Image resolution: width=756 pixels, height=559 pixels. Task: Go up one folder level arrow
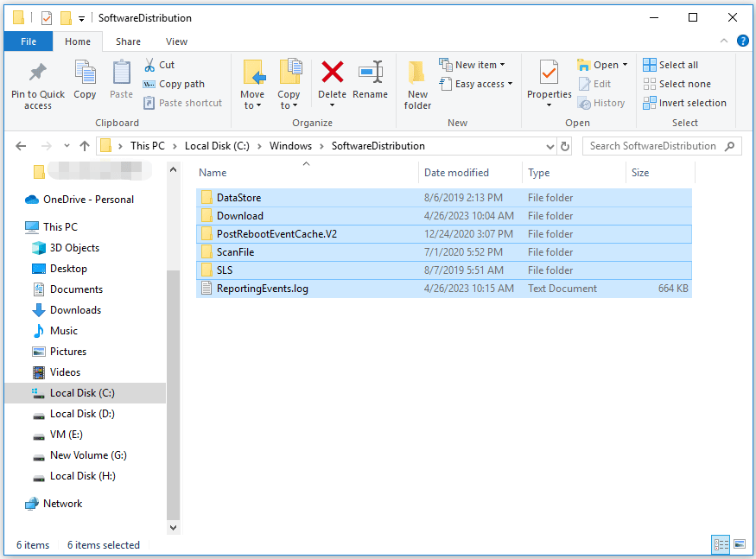click(85, 146)
